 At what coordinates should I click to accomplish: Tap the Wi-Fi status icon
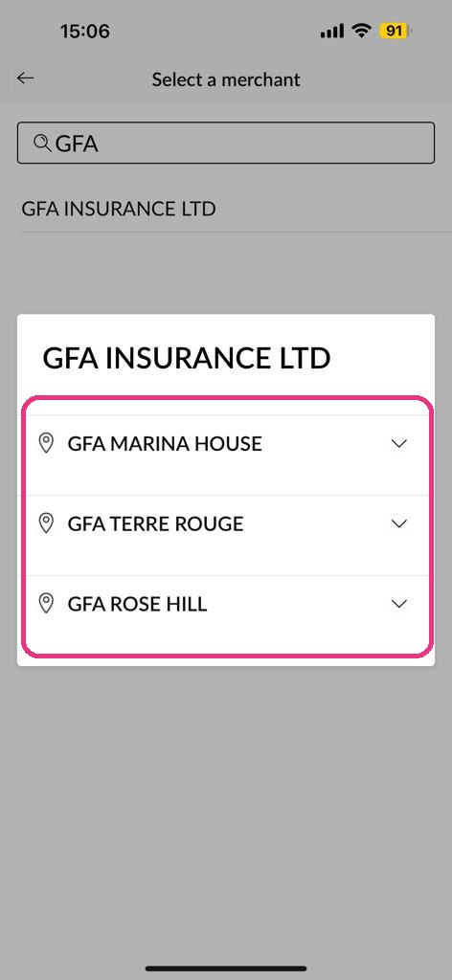click(x=361, y=30)
